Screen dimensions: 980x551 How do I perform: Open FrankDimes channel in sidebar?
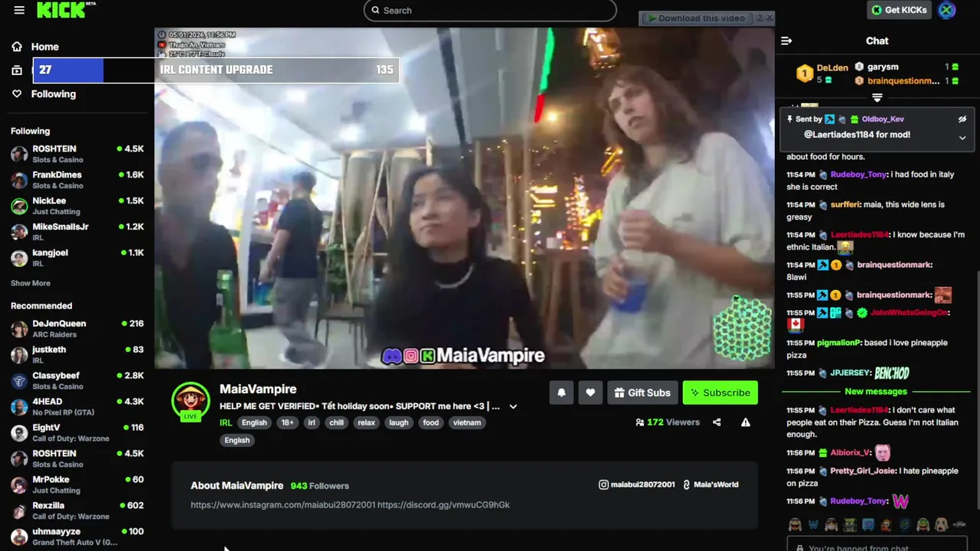click(x=77, y=180)
